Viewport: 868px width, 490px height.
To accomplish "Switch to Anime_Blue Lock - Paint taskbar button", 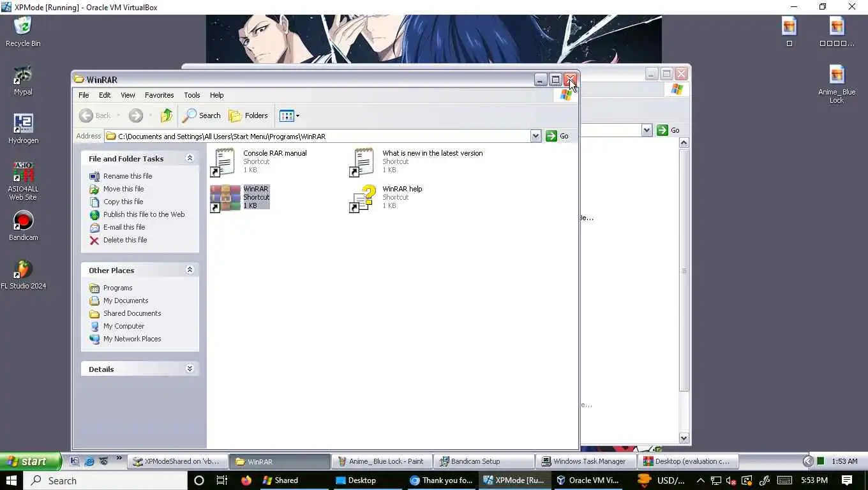I will (x=381, y=461).
